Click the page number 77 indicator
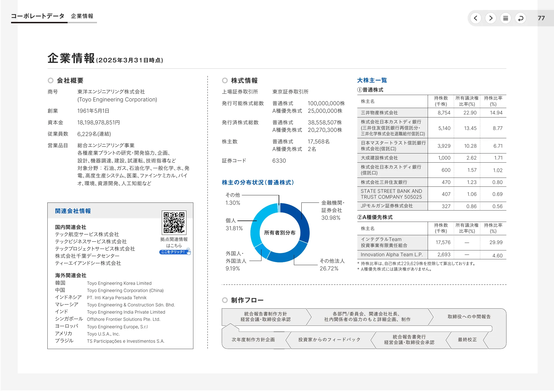This screenshot has height=392, width=554. pos(542,18)
